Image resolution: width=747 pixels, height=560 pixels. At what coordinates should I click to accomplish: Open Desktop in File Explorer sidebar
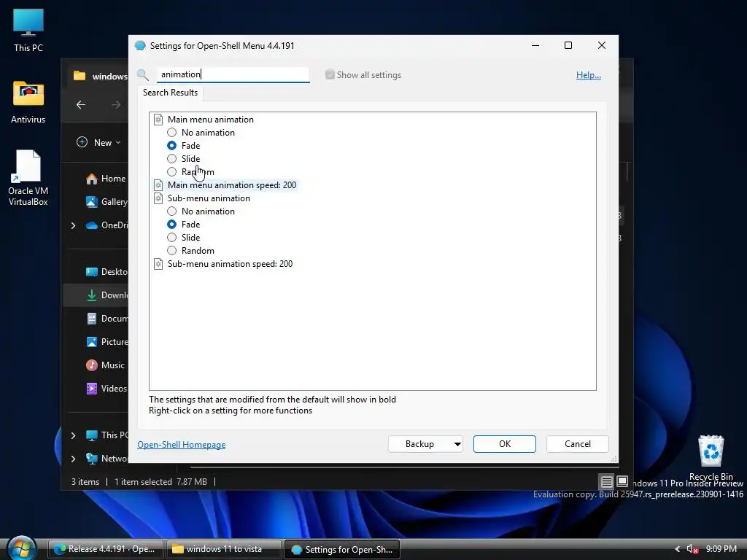click(x=107, y=272)
